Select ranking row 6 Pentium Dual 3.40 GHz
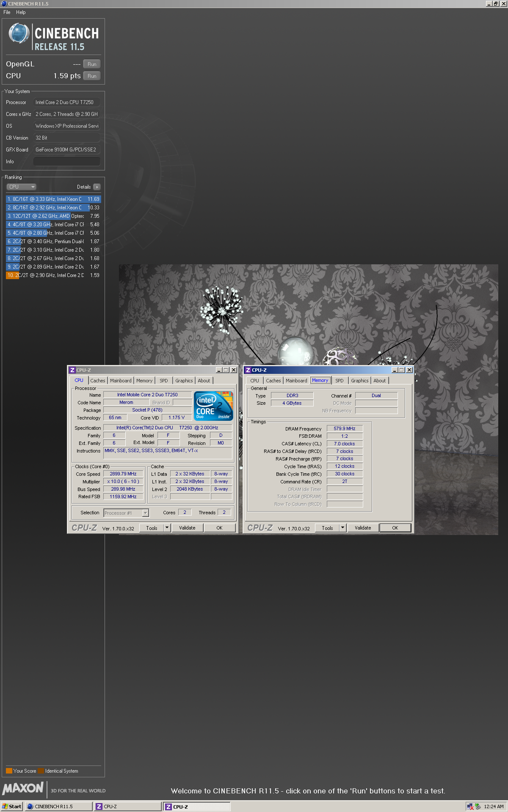 coord(53,241)
